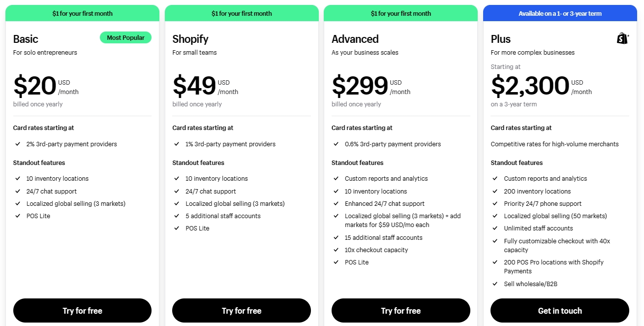Click the $299 price on Advanced plan
The width and height of the screenshot is (644, 326).
[x=359, y=87]
